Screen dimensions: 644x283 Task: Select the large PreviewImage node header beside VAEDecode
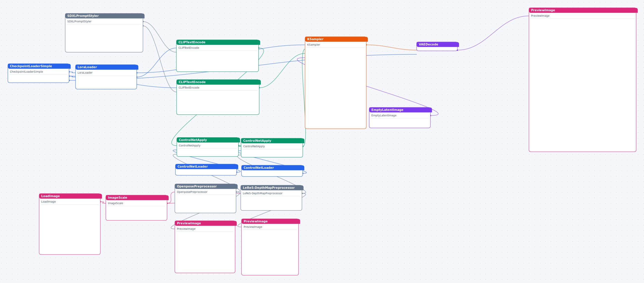pyautogui.click(x=583, y=10)
